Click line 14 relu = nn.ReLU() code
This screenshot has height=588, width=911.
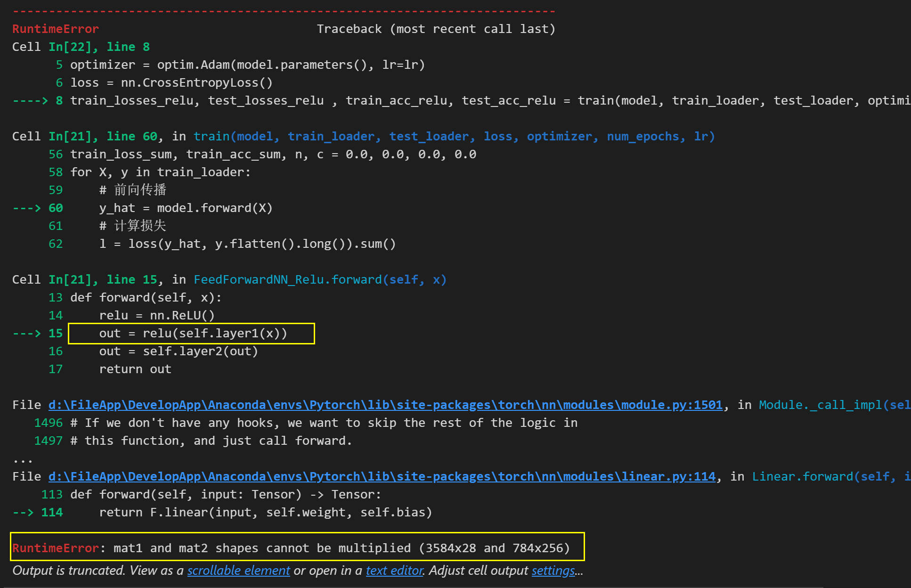(x=157, y=315)
